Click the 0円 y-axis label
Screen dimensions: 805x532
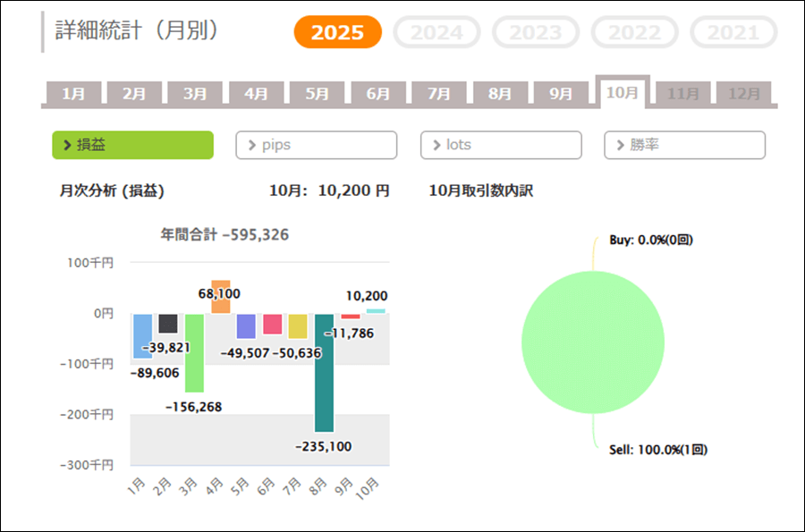pyautogui.click(x=103, y=314)
